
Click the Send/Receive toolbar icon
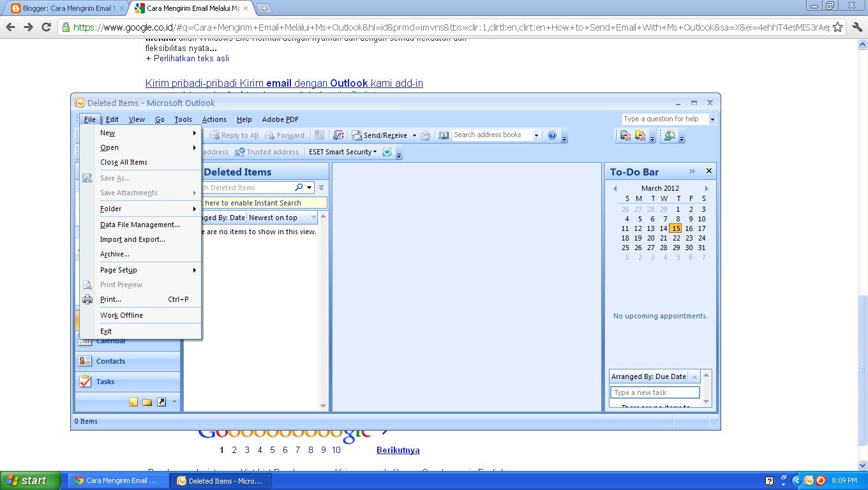[357, 135]
